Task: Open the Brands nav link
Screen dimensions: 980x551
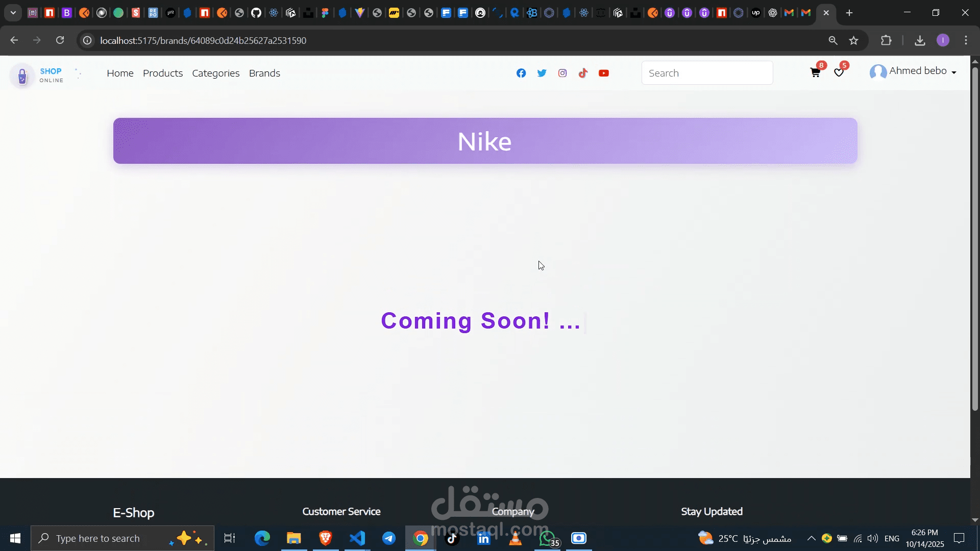Action: (x=264, y=73)
